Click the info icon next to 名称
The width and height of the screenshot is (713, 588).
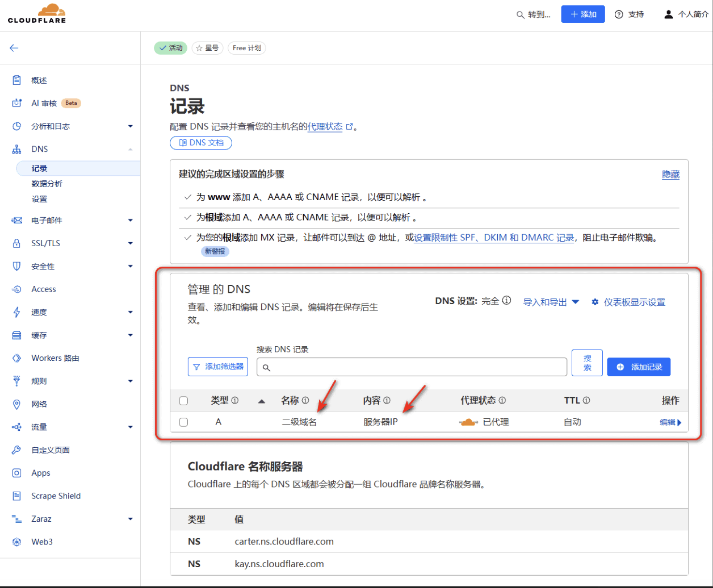point(305,400)
